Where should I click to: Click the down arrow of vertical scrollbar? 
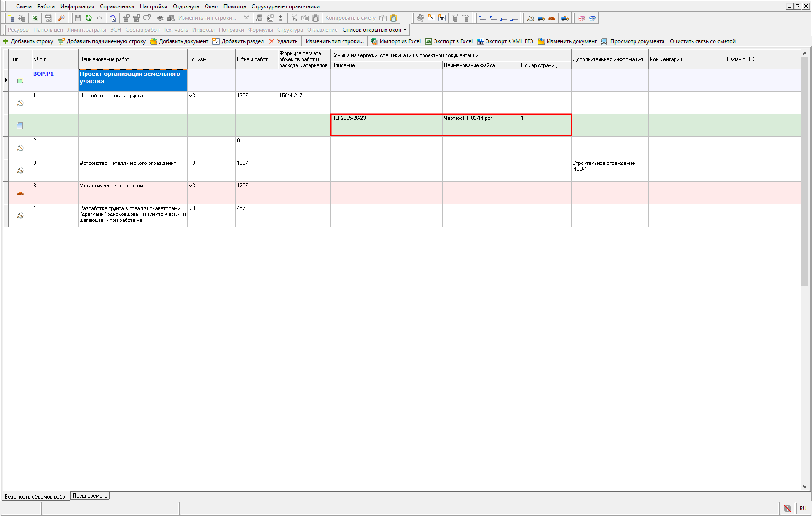(805, 487)
